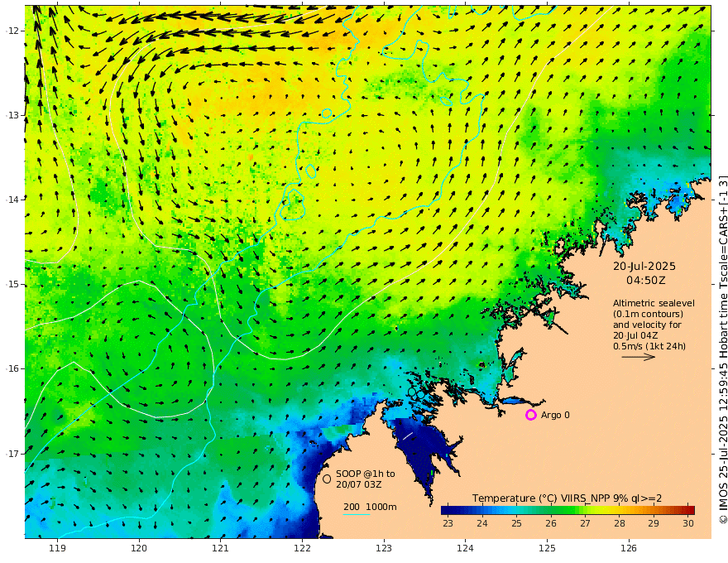Click the 20-Jul 04Z velocity date text
Viewport: 728px width, 563px height.
635,335
